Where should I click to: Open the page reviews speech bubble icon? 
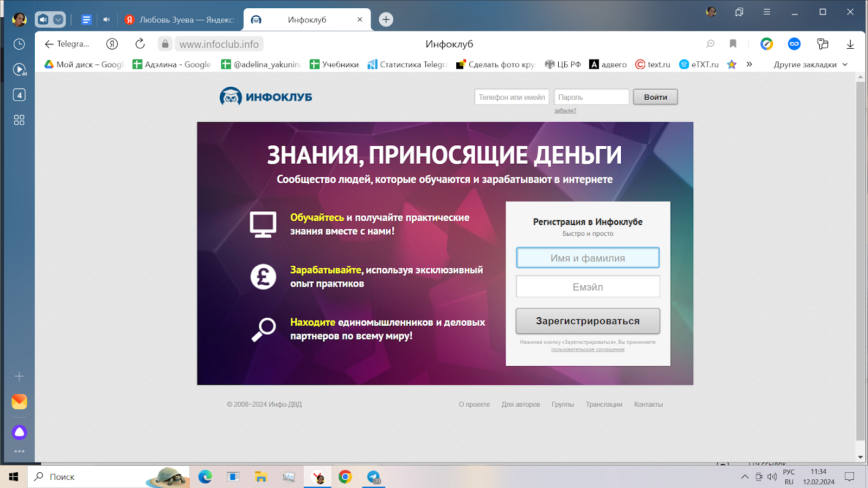click(710, 44)
